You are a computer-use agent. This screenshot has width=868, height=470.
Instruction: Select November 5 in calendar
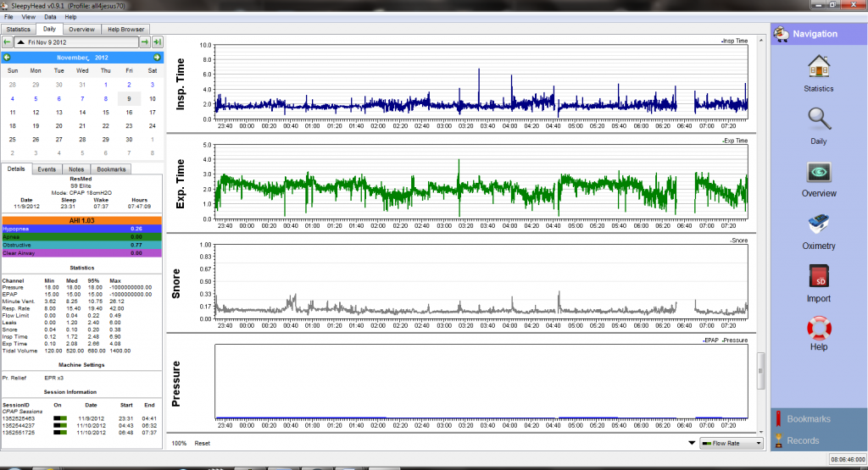click(x=36, y=99)
